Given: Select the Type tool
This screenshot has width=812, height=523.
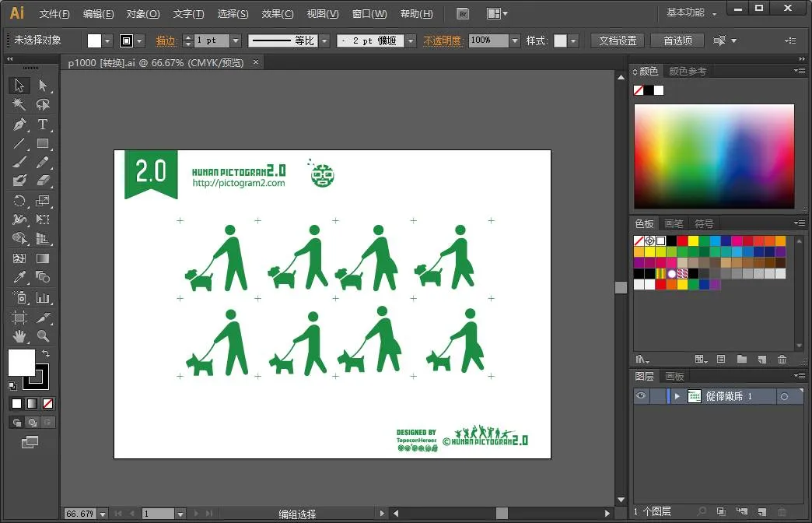Looking at the screenshot, I should coord(43,125).
